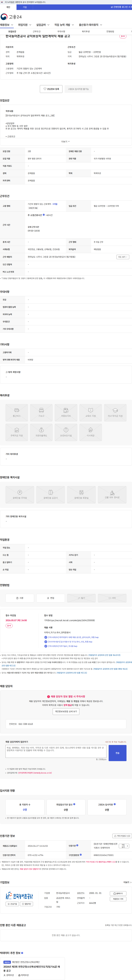Click the 거짓구인광고 신고 button
The width and height of the screenshot is (132, 980).
pos(122,836)
